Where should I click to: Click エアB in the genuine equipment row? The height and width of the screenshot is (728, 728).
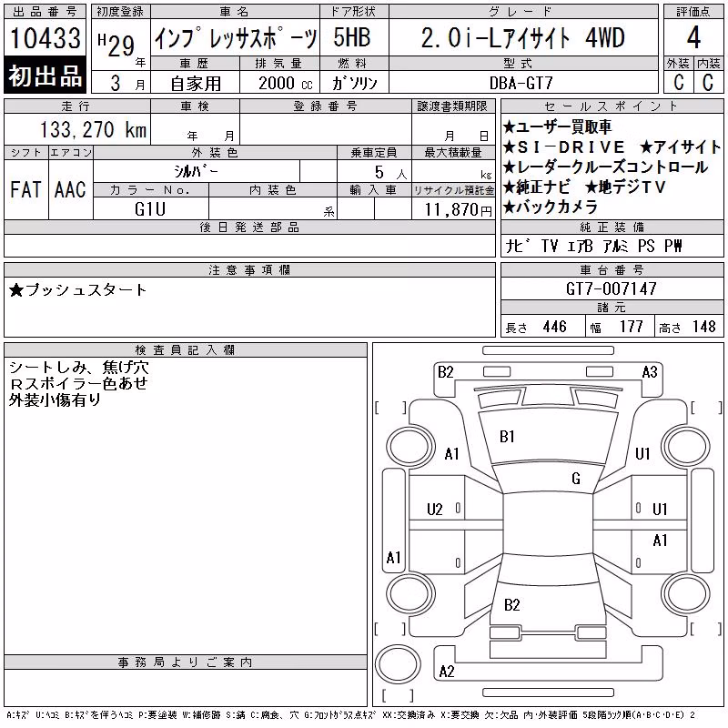coord(580,246)
